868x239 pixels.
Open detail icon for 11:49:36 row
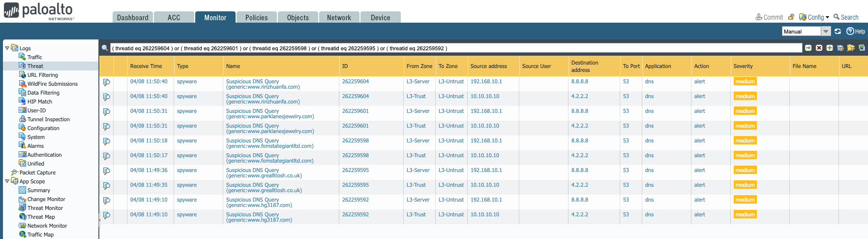106,171
